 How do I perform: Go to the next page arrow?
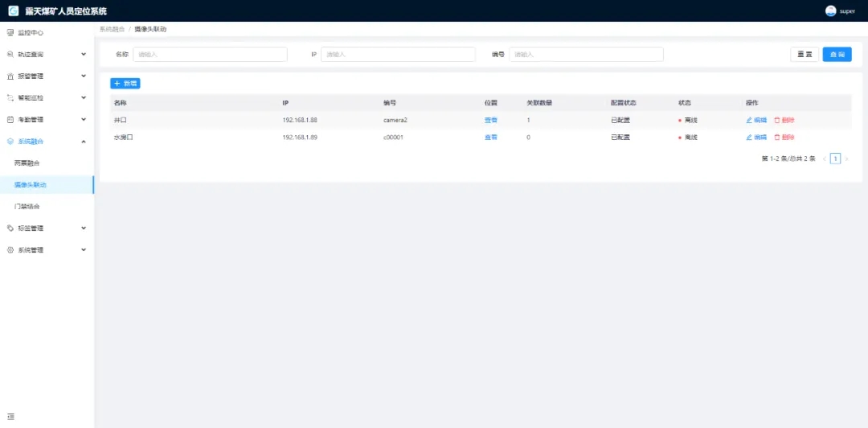point(846,158)
